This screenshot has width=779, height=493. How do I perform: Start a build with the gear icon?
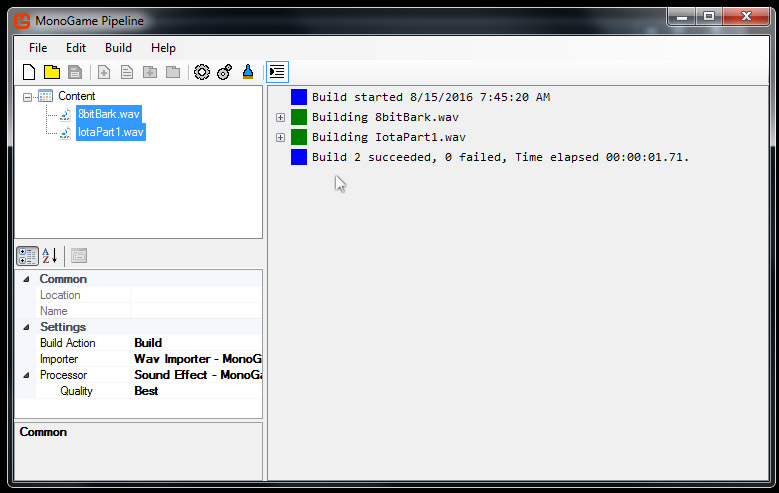(x=202, y=72)
